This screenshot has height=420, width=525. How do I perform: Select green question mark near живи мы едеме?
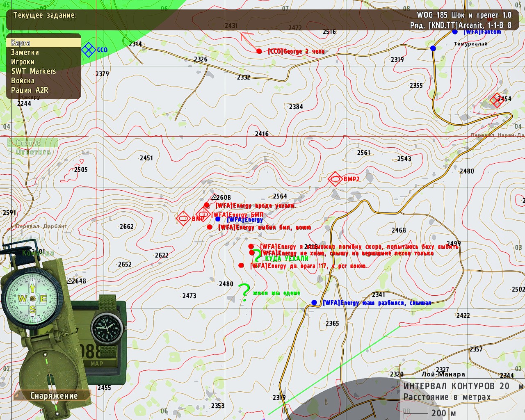click(x=244, y=292)
